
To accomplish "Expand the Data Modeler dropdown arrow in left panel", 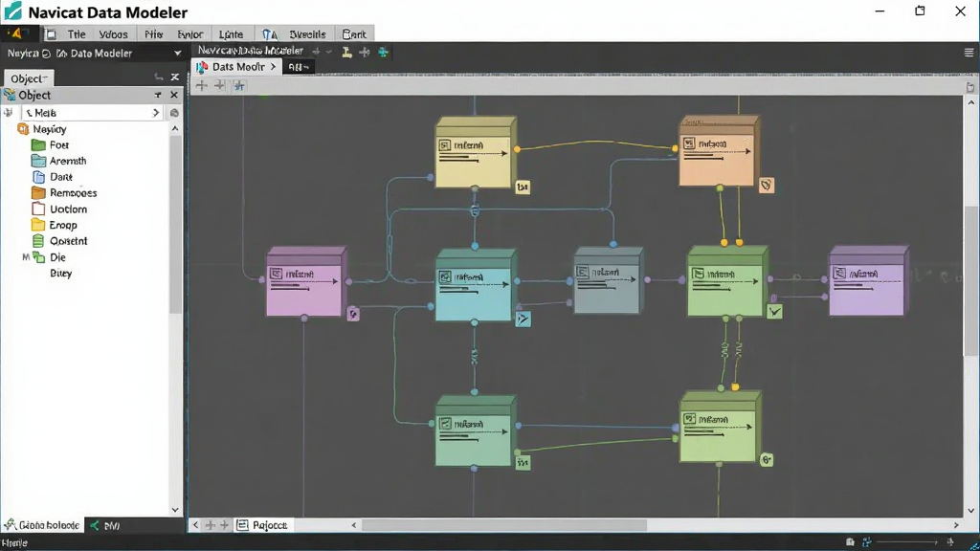I will 177,54.
